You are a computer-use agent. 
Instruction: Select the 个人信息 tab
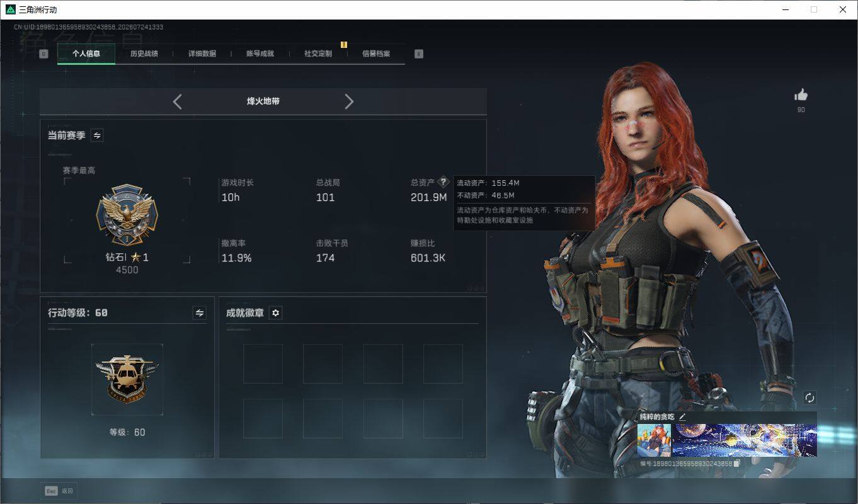coord(86,54)
